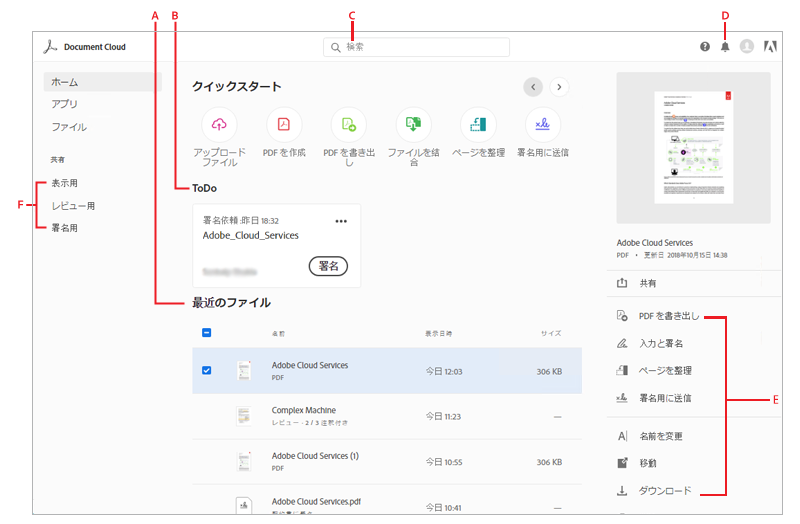Image resolution: width=800 pixels, height=524 pixels.
Task: Open 表示用 shared files
Action: pos(64,183)
